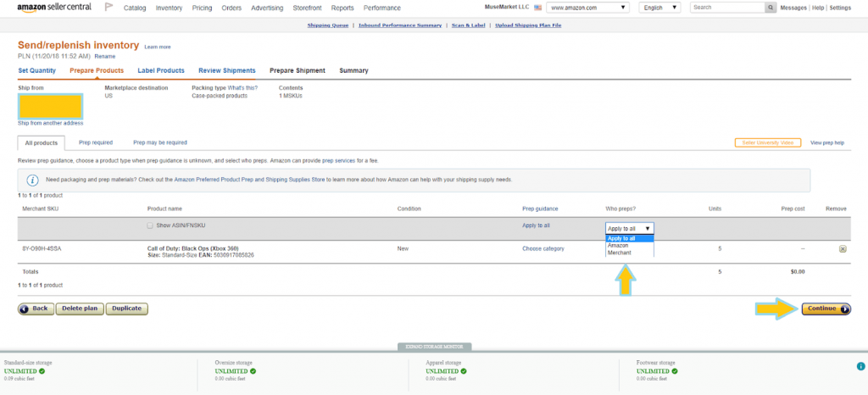The image size is (868, 395).
Task: Open the What's this? packing type link
Action: pyautogui.click(x=242, y=88)
